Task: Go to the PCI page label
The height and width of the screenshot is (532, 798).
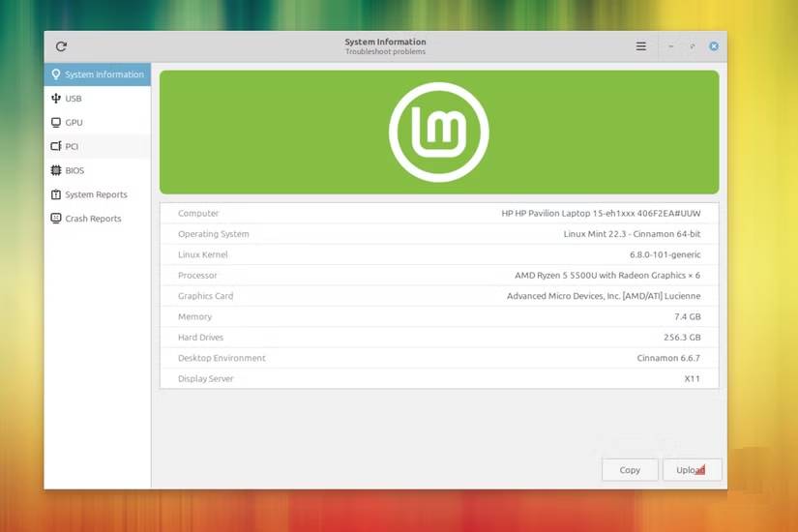Action: [72, 147]
